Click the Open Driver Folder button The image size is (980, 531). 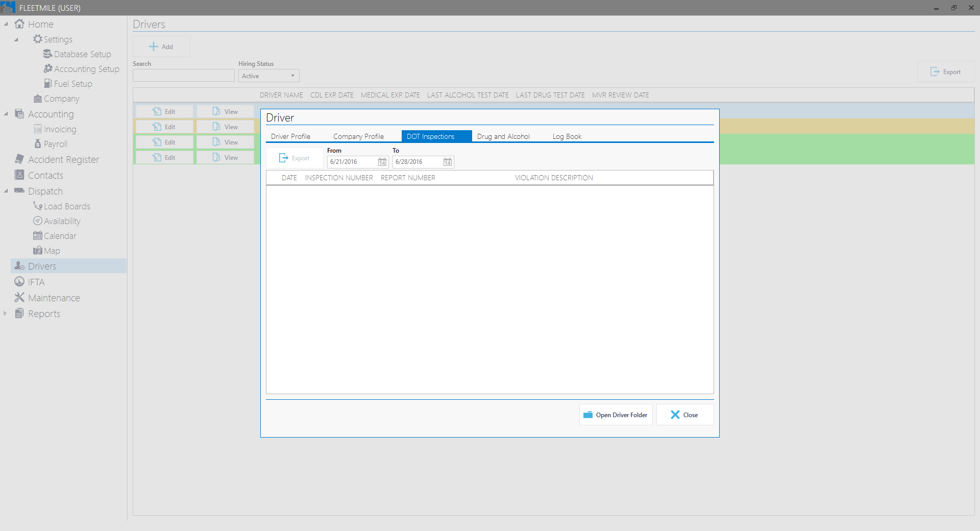[616, 415]
